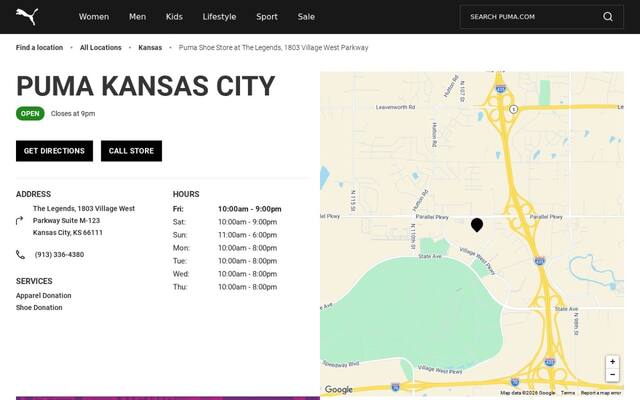
Task: Go to Find a location breadcrumb
Action: (39, 47)
